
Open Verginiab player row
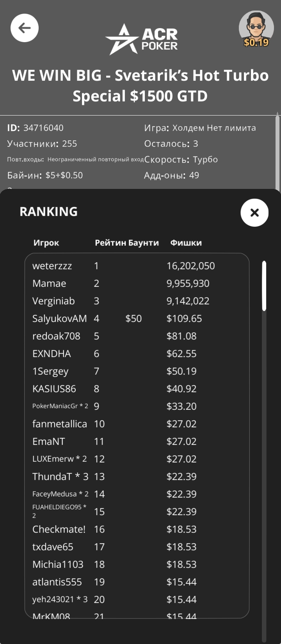point(53,301)
